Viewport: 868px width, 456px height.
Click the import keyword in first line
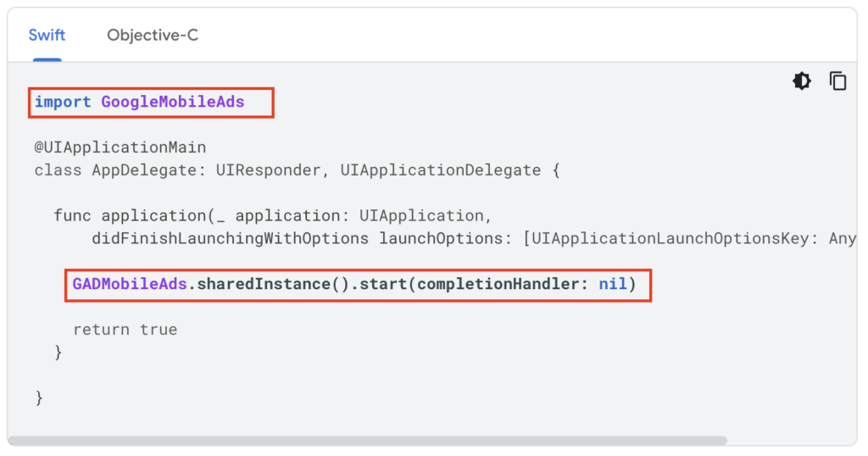(63, 102)
